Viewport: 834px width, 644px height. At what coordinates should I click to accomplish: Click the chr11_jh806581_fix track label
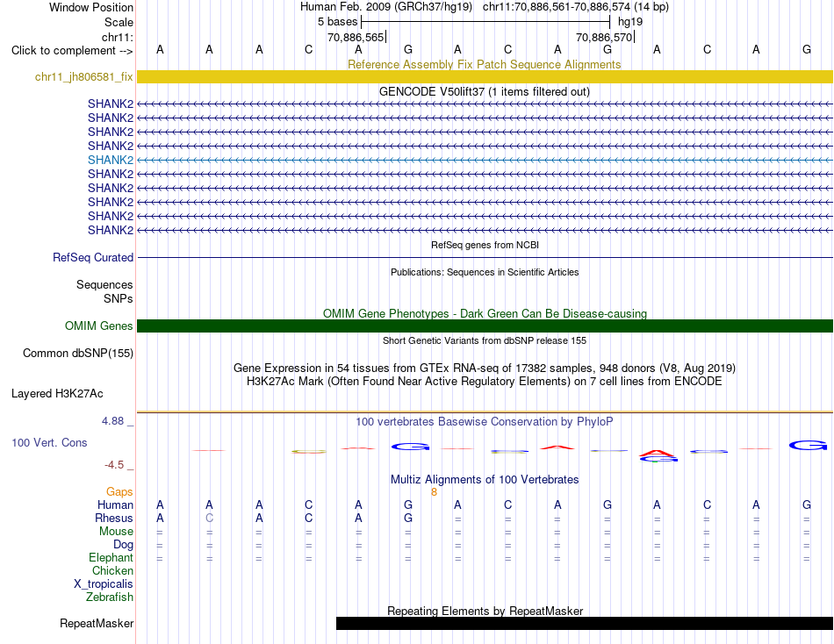[83, 76]
